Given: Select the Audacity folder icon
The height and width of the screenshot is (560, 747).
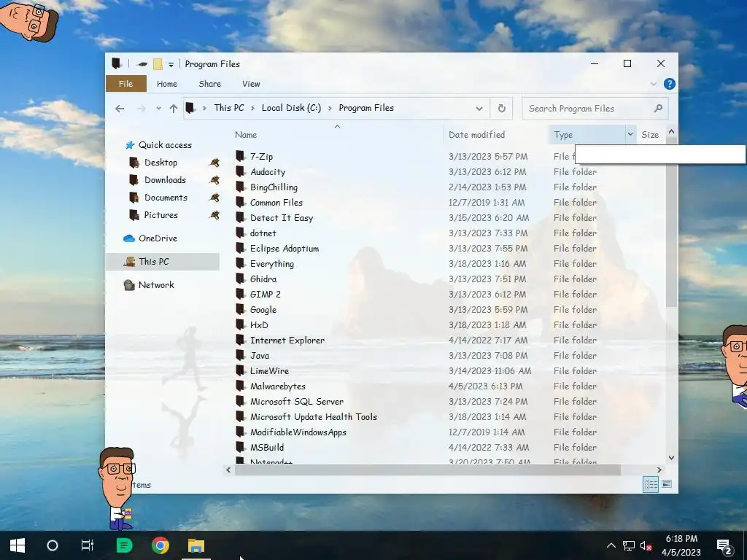Looking at the screenshot, I should point(241,171).
